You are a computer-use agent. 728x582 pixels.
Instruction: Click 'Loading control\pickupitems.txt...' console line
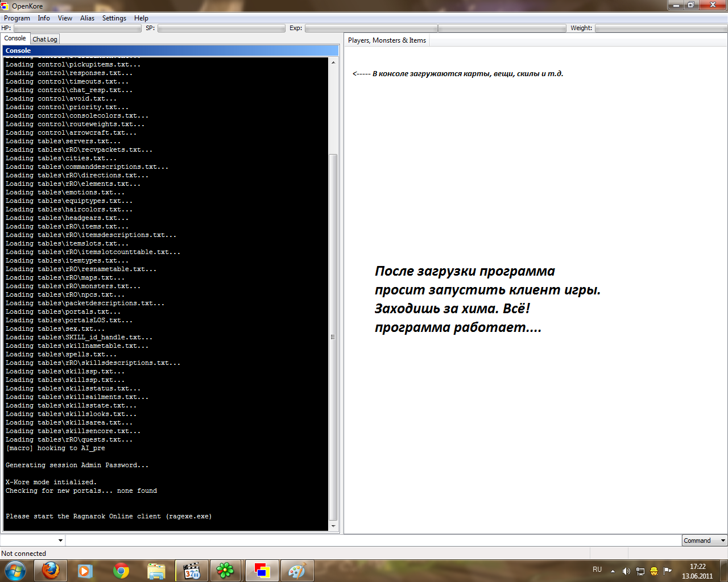(x=73, y=64)
